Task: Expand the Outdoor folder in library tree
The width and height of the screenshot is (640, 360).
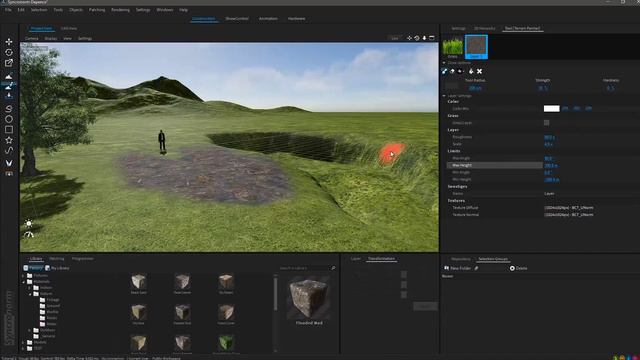Action: point(30,330)
